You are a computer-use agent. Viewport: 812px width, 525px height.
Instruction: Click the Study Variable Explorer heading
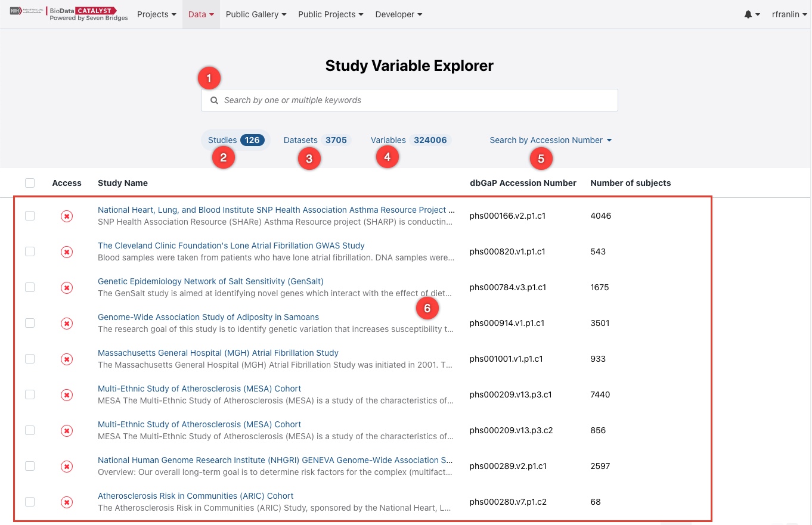[410, 66]
